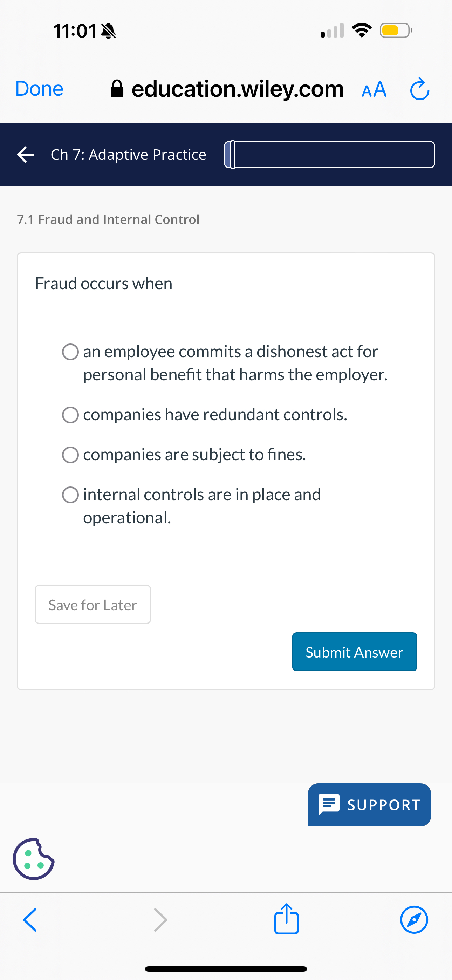Open the cookie privacy preferences icon

[x=34, y=859]
